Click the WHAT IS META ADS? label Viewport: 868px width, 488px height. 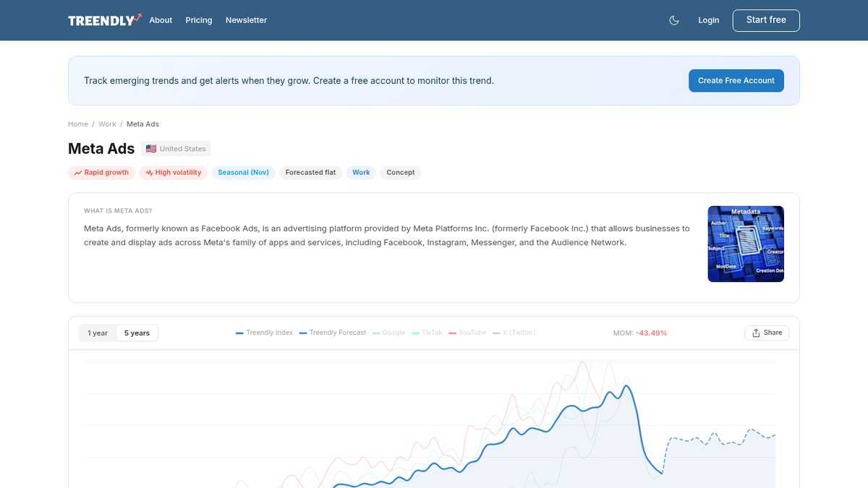(x=118, y=211)
